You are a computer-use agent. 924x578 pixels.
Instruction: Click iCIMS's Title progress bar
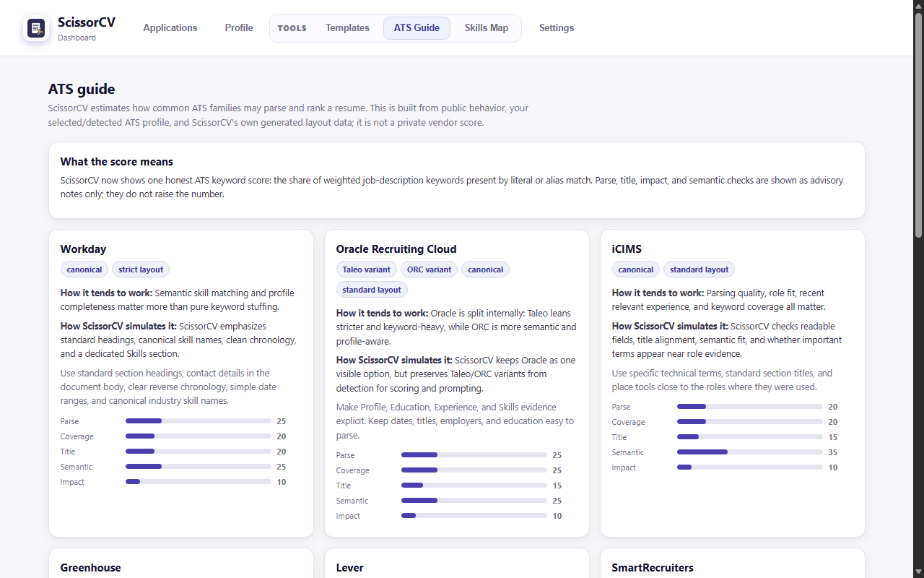coord(750,436)
